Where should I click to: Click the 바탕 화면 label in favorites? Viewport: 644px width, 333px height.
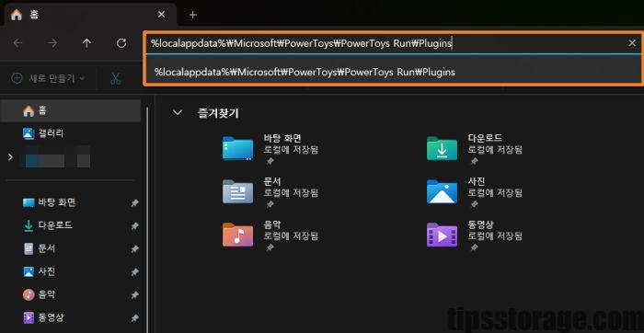click(x=283, y=138)
